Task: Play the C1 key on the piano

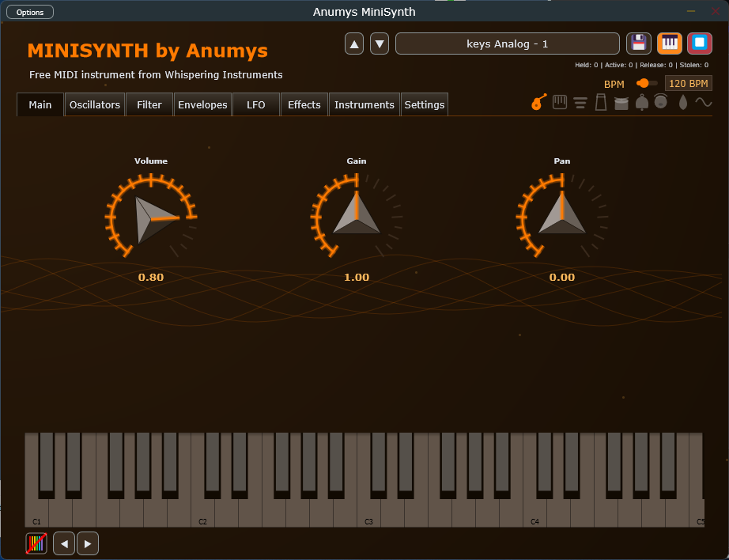Action: pos(36,512)
